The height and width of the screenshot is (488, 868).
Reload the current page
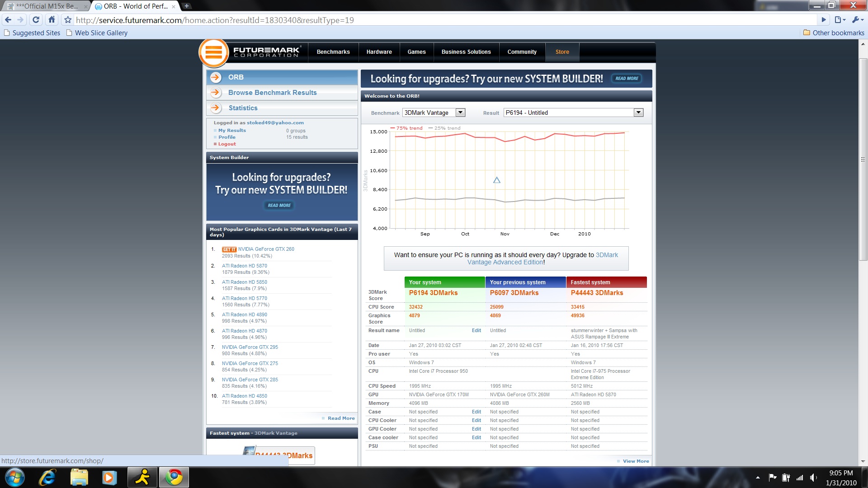pyautogui.click(x=36, y=20)
